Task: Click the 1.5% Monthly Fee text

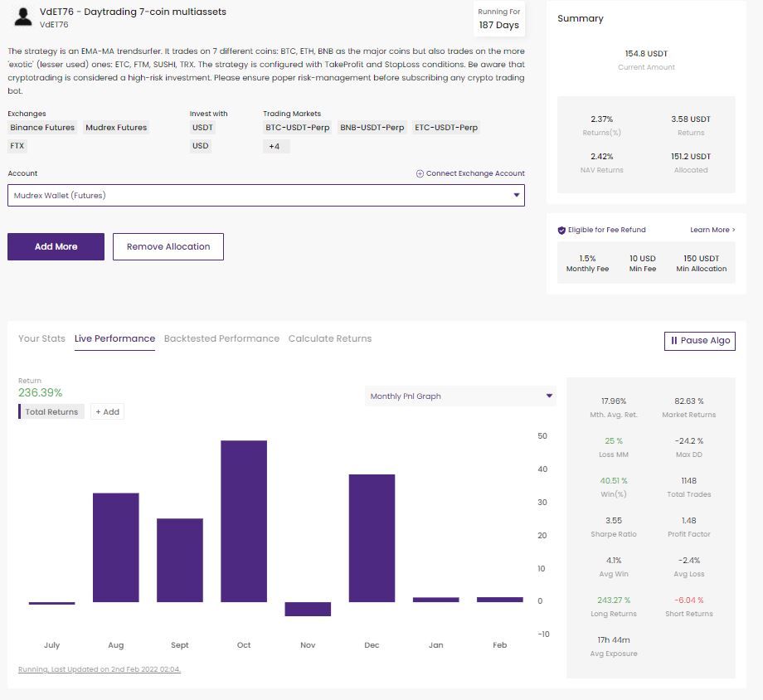Action: [587, 264]
